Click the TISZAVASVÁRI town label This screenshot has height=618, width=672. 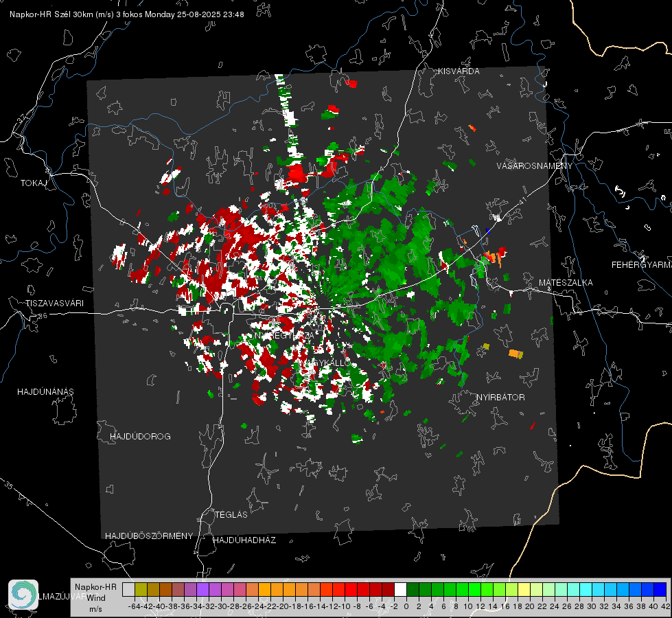click(x=54, y=304)
